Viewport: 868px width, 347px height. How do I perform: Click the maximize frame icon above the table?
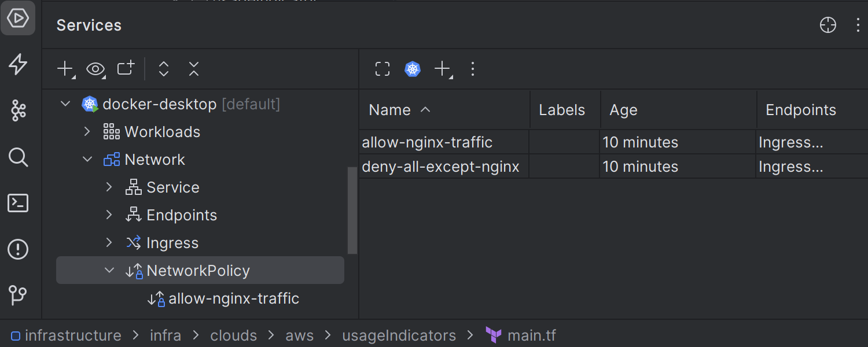point(382,69)
